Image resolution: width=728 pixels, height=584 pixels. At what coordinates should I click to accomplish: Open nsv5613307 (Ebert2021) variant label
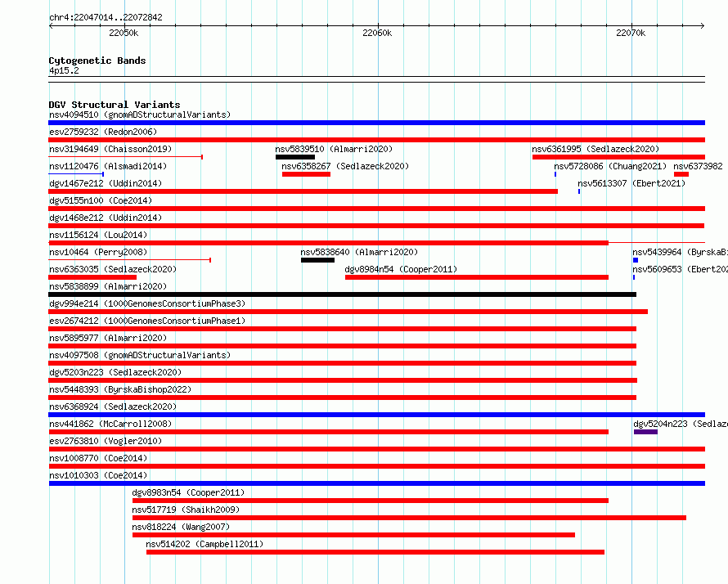click(631, 183)
